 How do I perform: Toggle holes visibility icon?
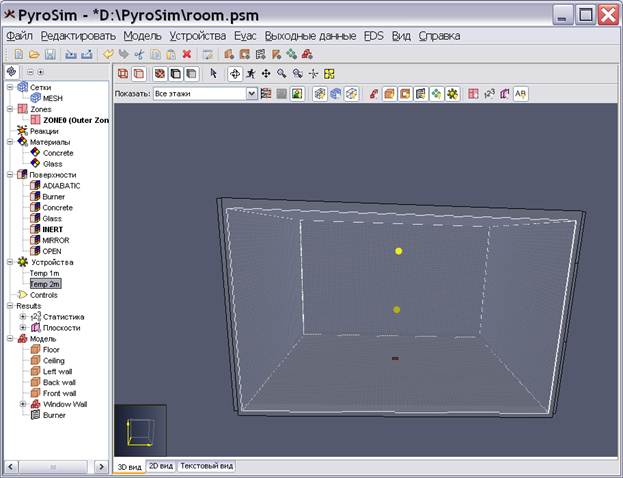(x=405, y=94)
